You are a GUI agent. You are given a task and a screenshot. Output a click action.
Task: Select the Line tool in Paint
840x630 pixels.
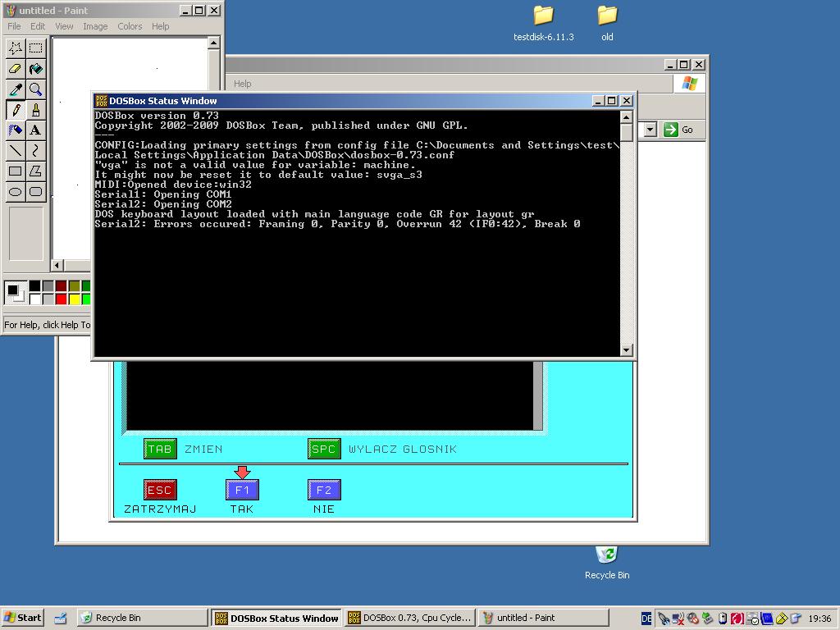(x=16, y=151)
